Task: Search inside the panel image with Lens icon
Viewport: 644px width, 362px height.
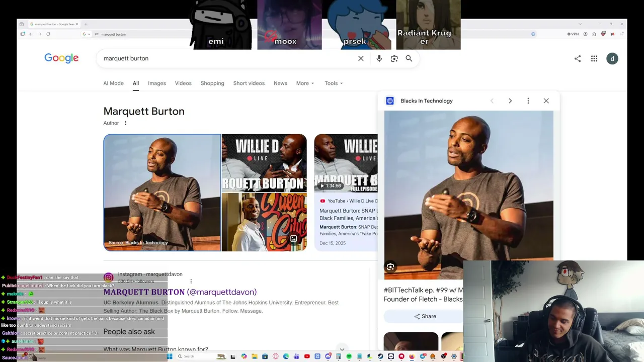Action: pyautogui.click(x=390, y=267)
